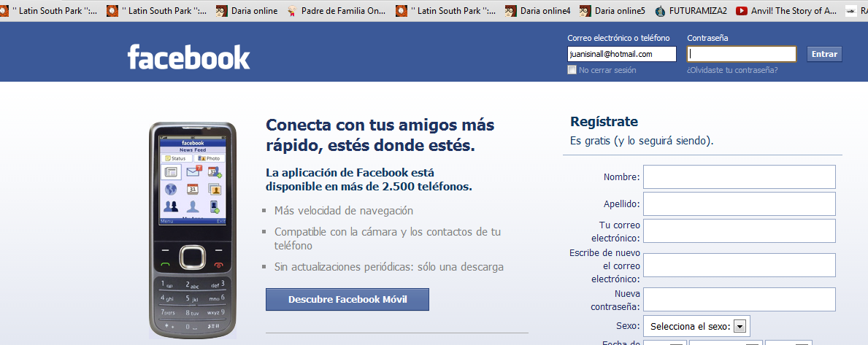The width and height of the screenshot is (868, 345).
Task: Open the Daria online5 bookmark
Action: click(612, 10)
